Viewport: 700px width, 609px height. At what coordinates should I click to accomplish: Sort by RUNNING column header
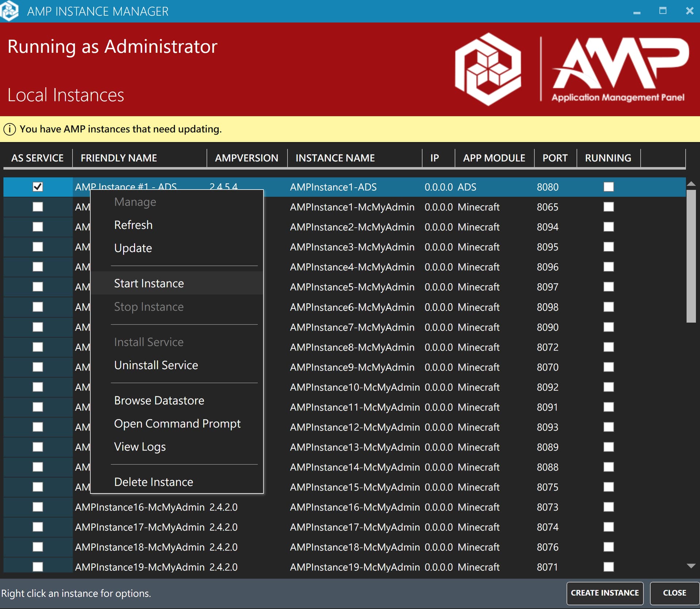[608, 158]
